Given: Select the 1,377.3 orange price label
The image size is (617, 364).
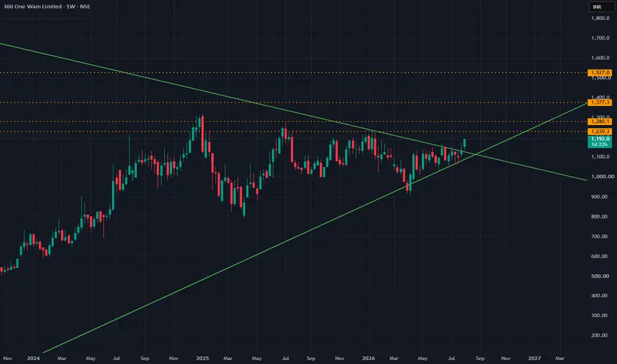Looking at the screenshot, I should (x=600, y=103).
